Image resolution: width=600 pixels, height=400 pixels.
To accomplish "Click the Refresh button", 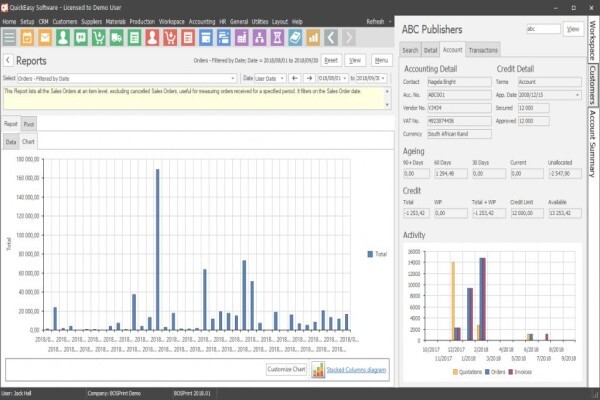I will tap(375, 22).
